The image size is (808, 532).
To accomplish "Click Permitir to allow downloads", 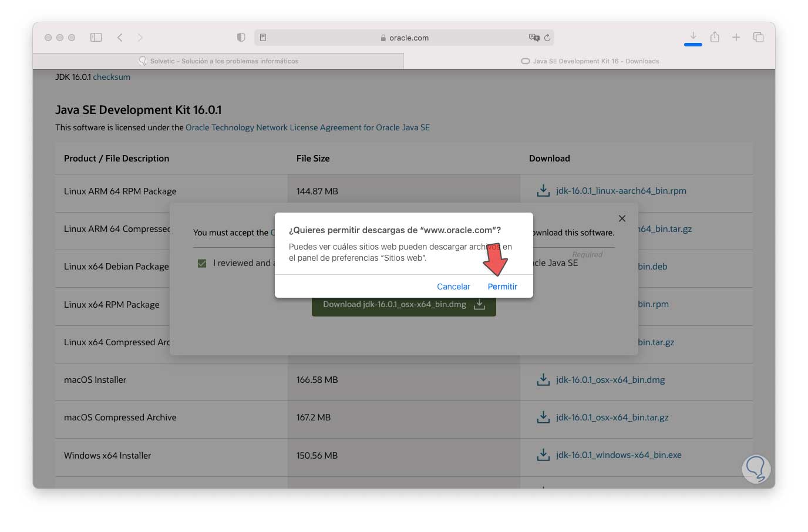I will click(502, 287).
